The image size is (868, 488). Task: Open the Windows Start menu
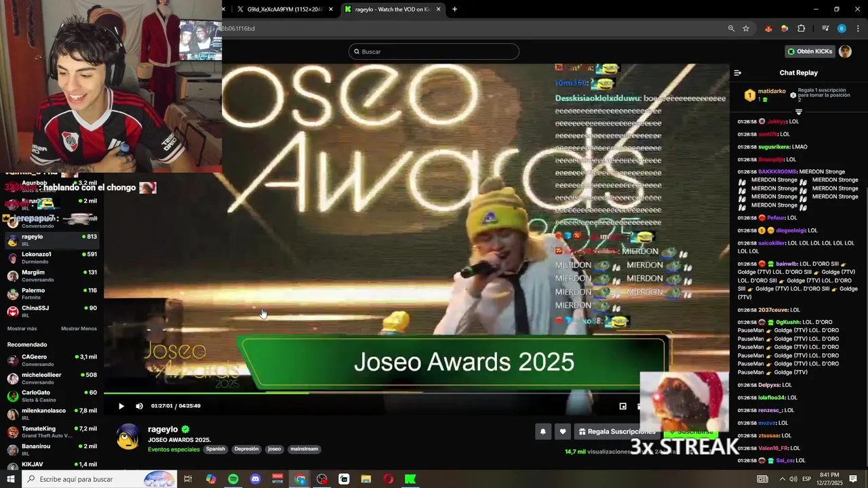(11, 479)
